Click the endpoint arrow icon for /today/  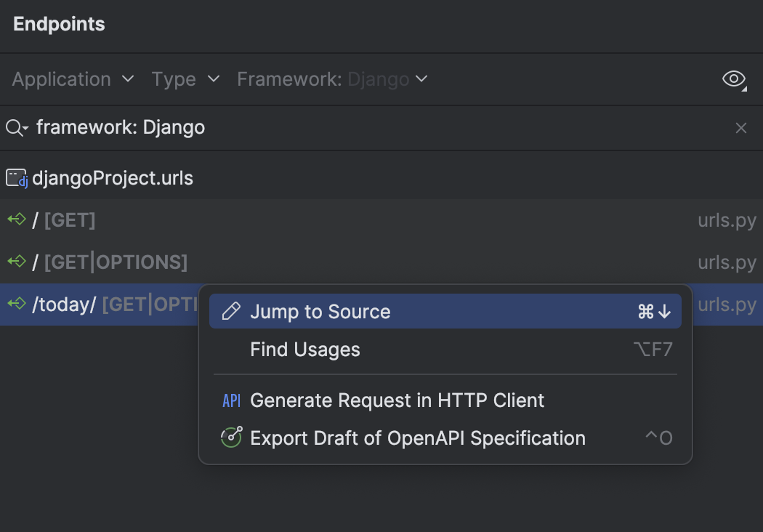tap(16, 304)
